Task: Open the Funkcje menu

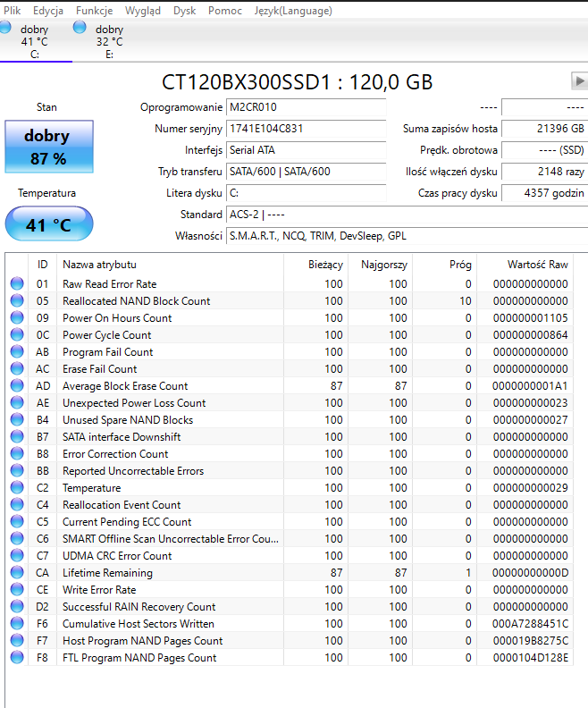Action: coord(95,11)
